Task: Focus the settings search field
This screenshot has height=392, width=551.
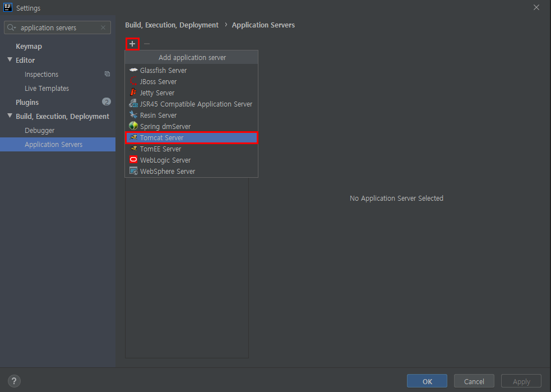Action: 58,27
